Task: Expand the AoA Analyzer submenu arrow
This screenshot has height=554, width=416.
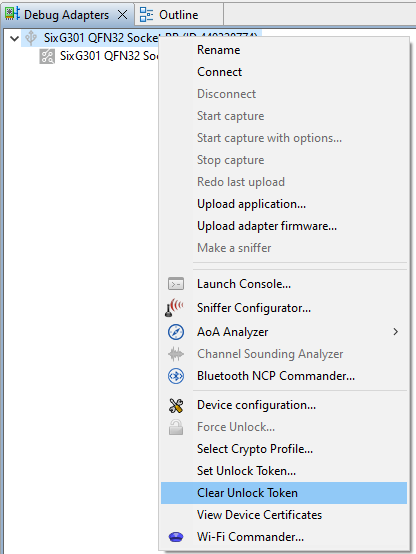Action: [396, 332]
